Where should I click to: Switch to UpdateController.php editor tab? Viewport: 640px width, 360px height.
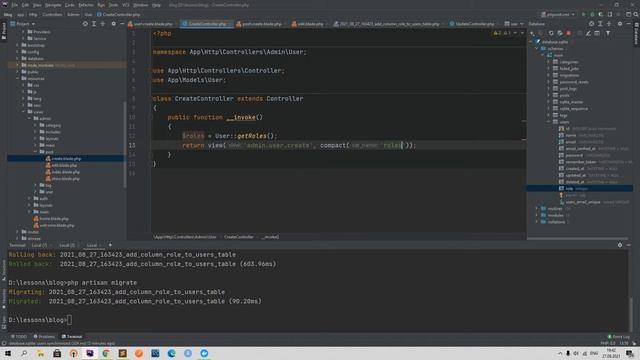coord(475,24)
